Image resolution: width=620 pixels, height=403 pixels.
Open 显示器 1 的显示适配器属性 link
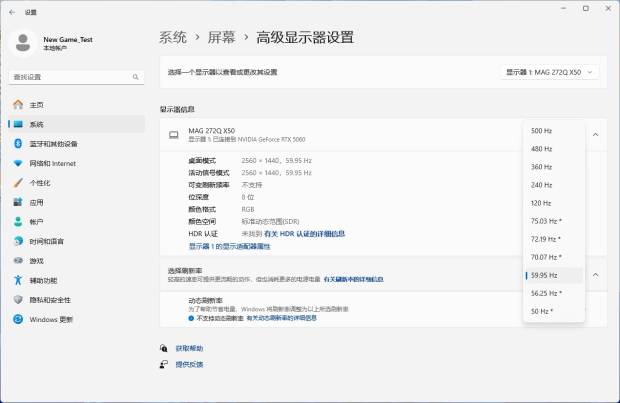click(229, 246)
